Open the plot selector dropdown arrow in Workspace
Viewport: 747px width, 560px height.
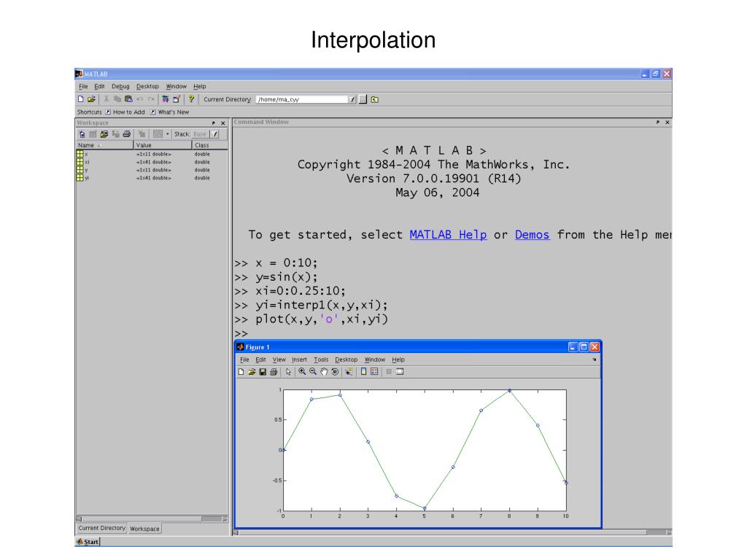point(168,134)
